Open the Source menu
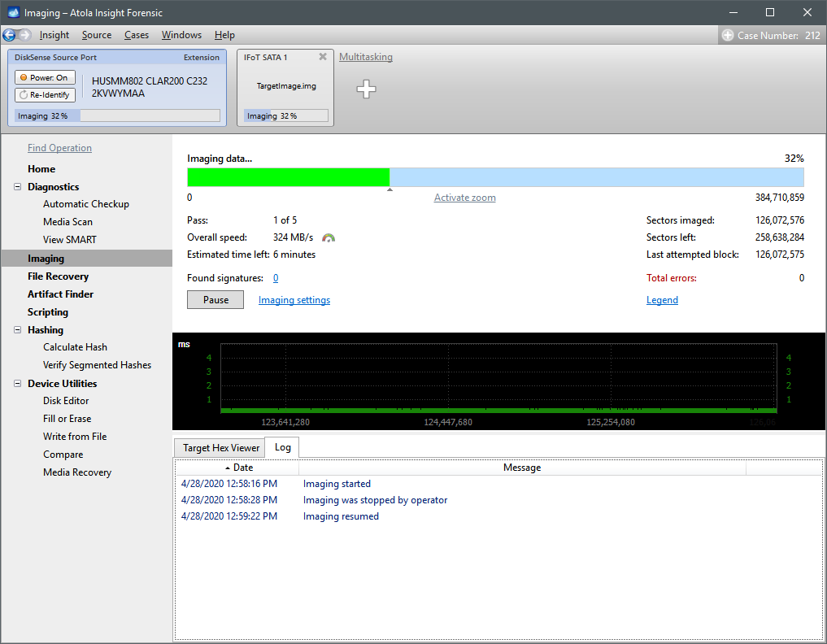The width and height of the screenshot is (827, 644). 97,35
